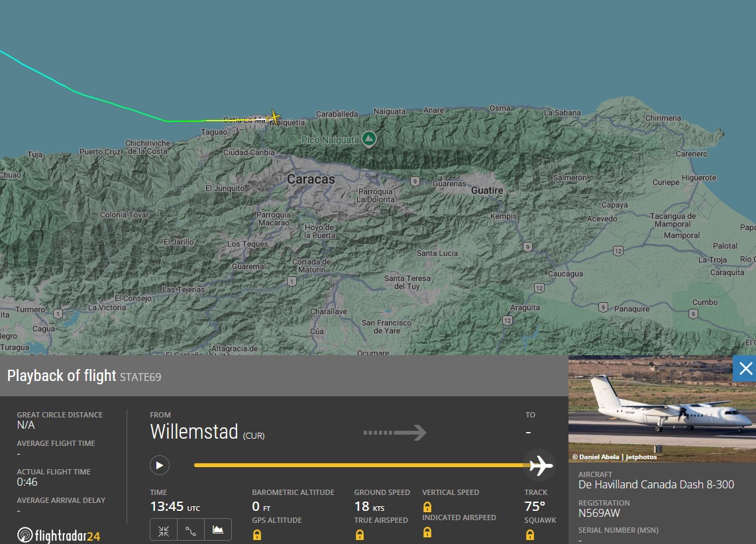
Task: Click the center-on-aircraft icon button
Action: [164, 529]
